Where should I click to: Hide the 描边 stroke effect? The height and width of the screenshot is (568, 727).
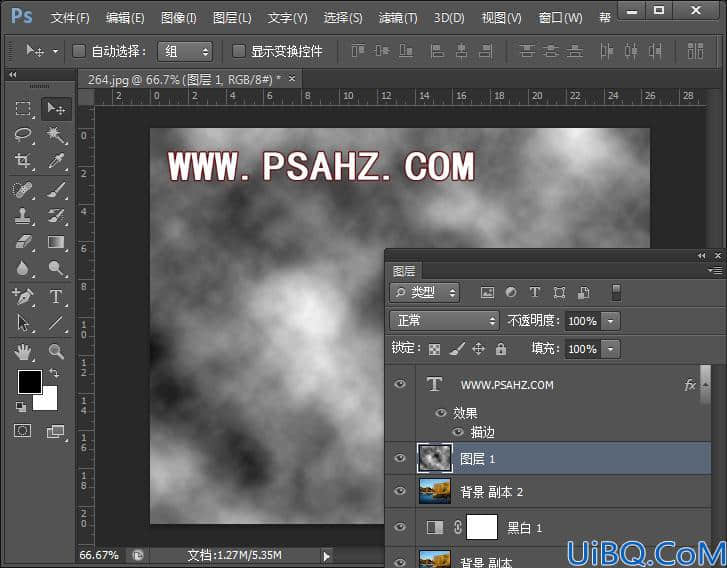[458, 432]
